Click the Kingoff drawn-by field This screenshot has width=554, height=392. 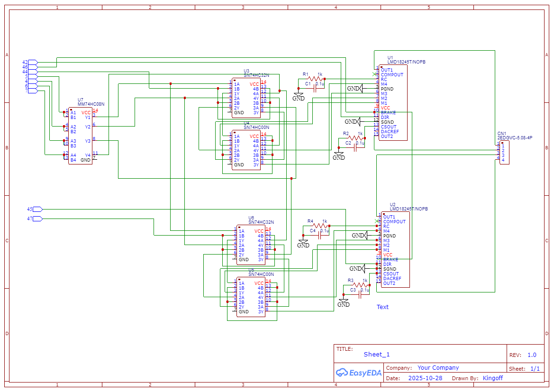492,378
